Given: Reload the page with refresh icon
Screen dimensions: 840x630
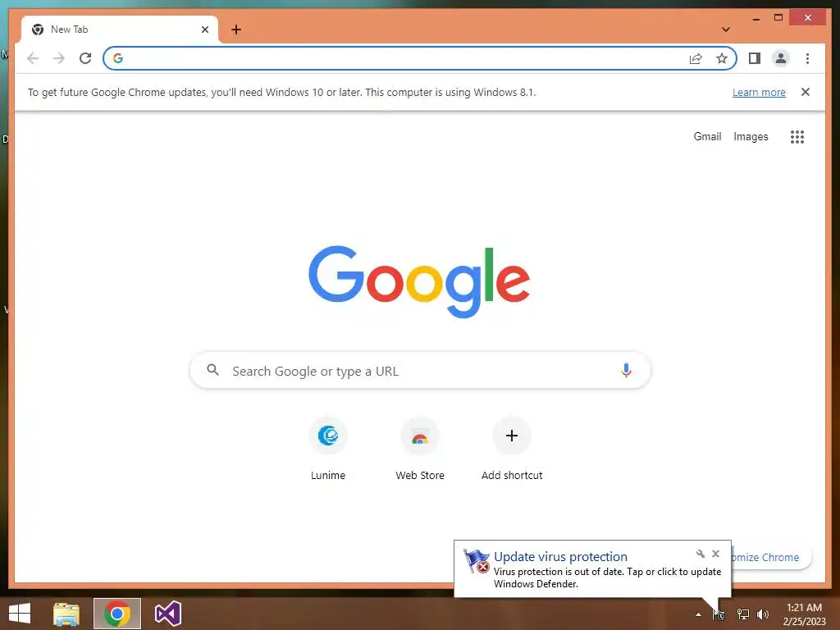Looking at the screenshot, I should point(85,58).
